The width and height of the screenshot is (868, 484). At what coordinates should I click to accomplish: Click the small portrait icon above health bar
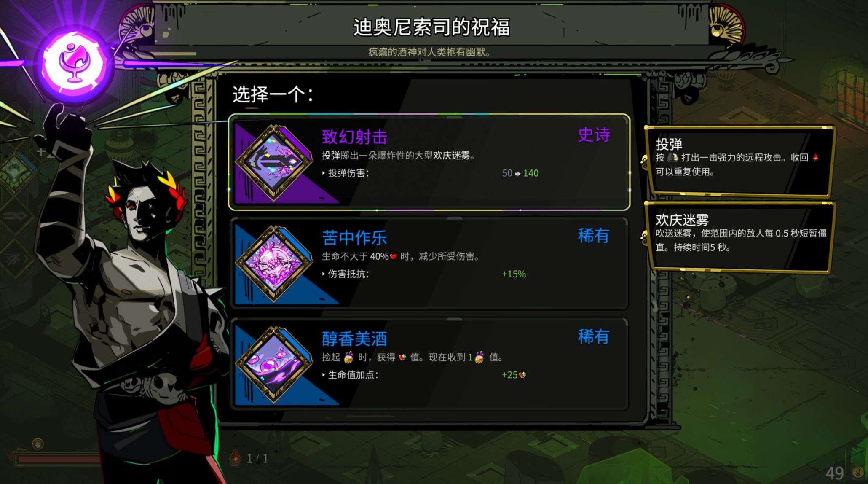point(38,444)
